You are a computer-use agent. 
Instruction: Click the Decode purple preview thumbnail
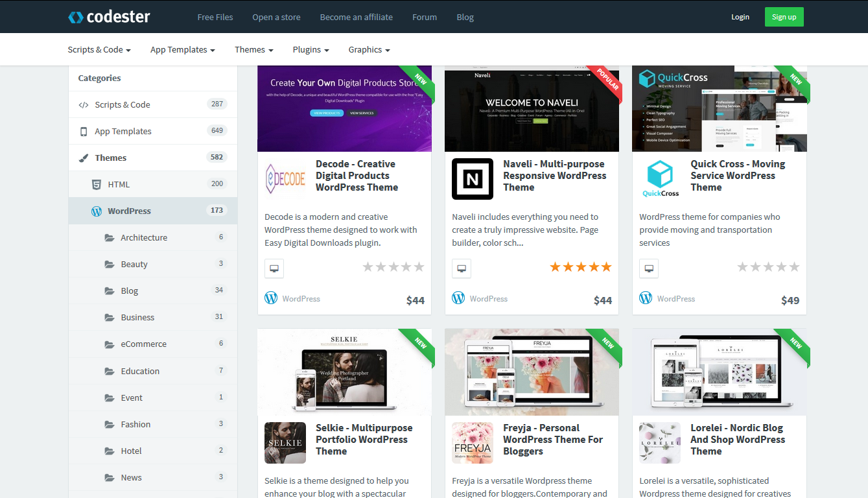pyautogui.click(x=344, y=108)
